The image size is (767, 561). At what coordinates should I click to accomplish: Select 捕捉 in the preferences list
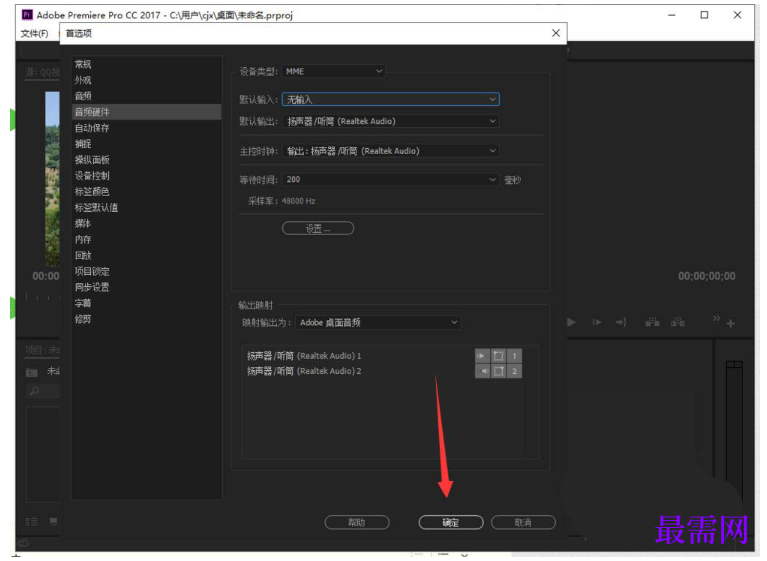(x=83, y=144)
